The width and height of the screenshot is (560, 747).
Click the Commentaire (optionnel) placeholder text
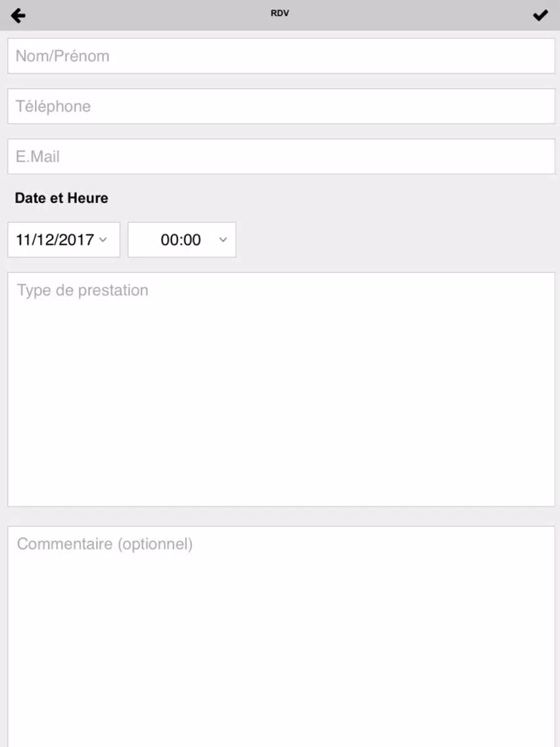tap(105, 544)
